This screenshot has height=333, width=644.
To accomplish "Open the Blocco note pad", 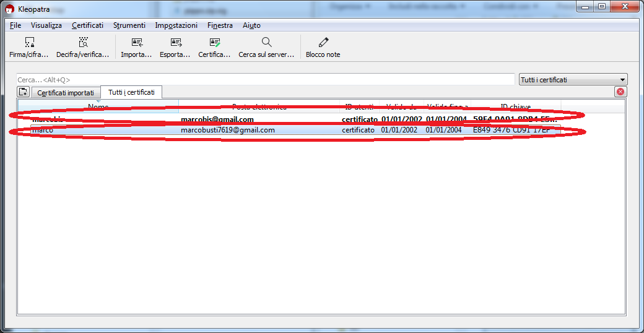I will point(323,47).
